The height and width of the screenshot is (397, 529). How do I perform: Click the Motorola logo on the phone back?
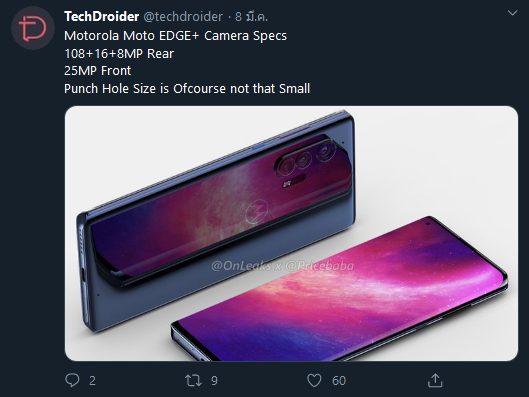click(256, 211)
